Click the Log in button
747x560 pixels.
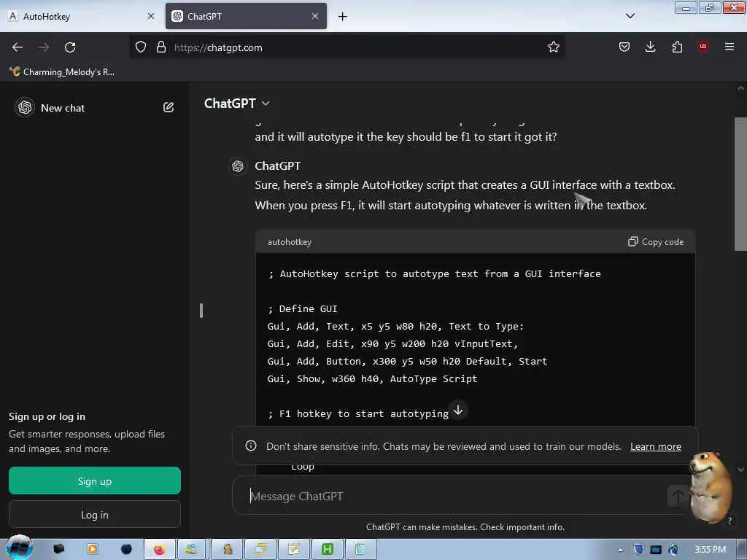click(x=95, y=515)
